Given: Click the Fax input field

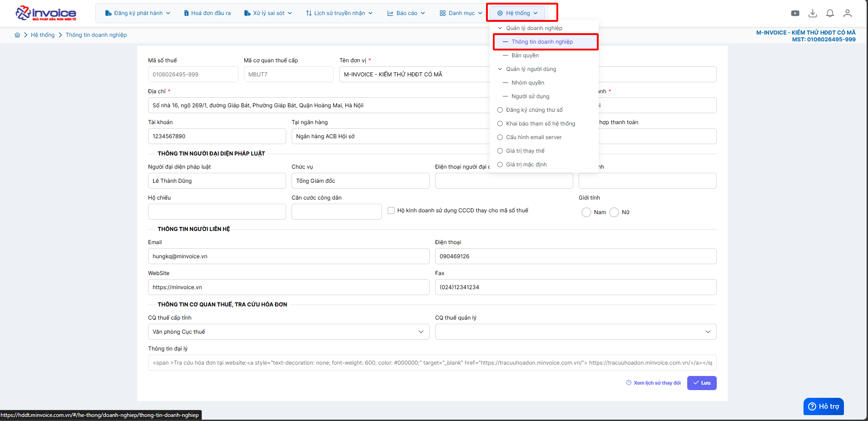Looking at the screenshot, I should 575,287.
